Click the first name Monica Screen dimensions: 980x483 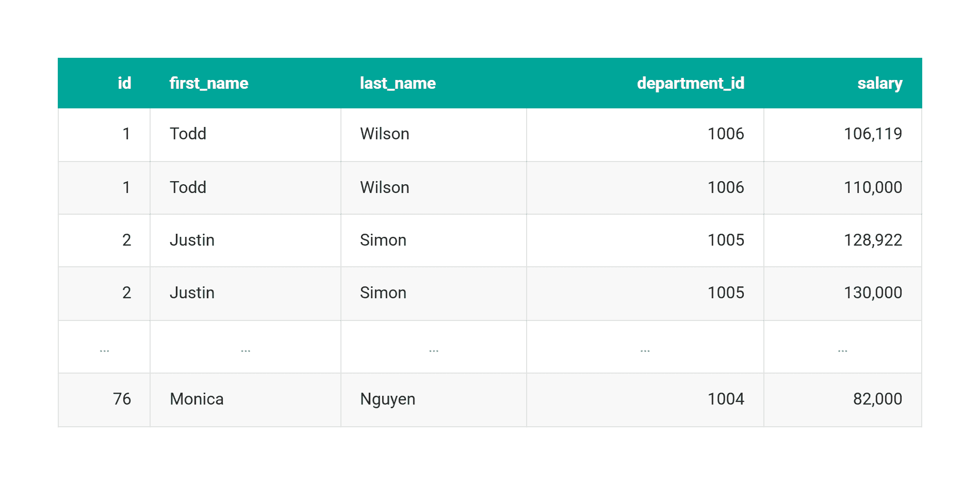click(x=197, y=399)
